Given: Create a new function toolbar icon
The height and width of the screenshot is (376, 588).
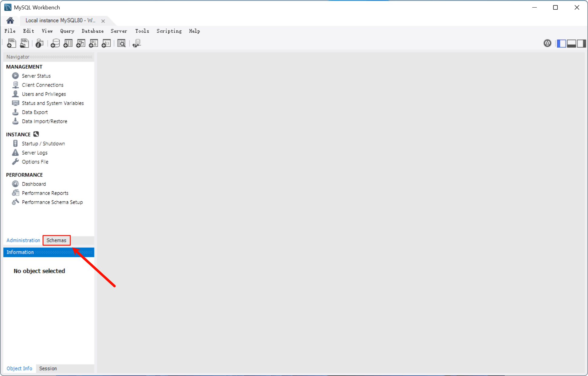Looking at the screenshot, I should (x=106, y=43).
